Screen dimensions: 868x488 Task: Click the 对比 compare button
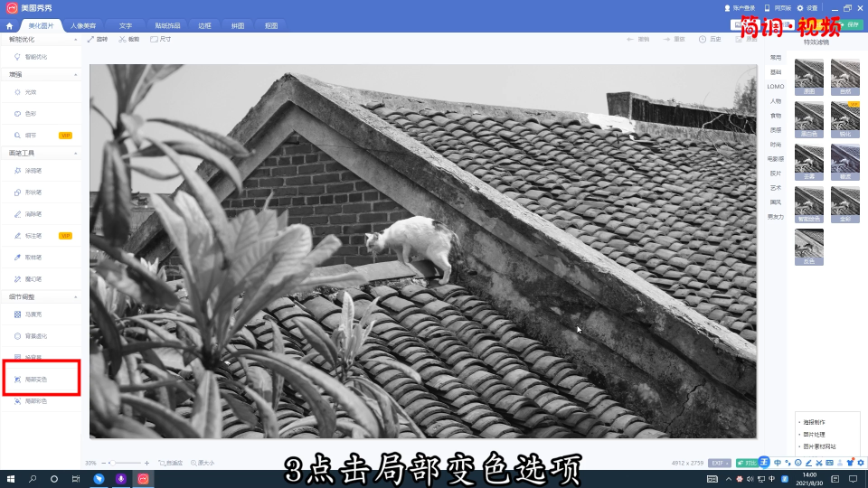click(747, 463)
